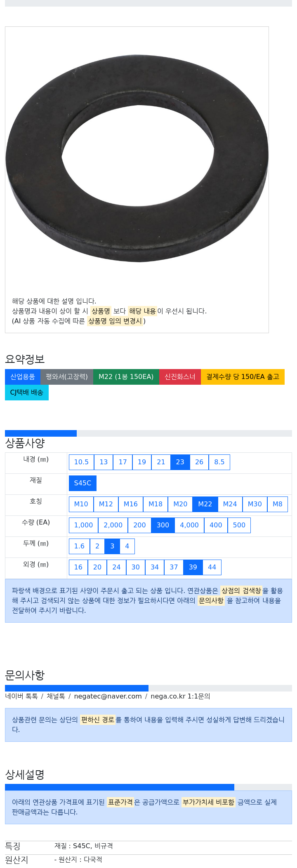
Task: Click the negatec@naver.com email text
Action: pyautogui.click(x=108, y=696)
